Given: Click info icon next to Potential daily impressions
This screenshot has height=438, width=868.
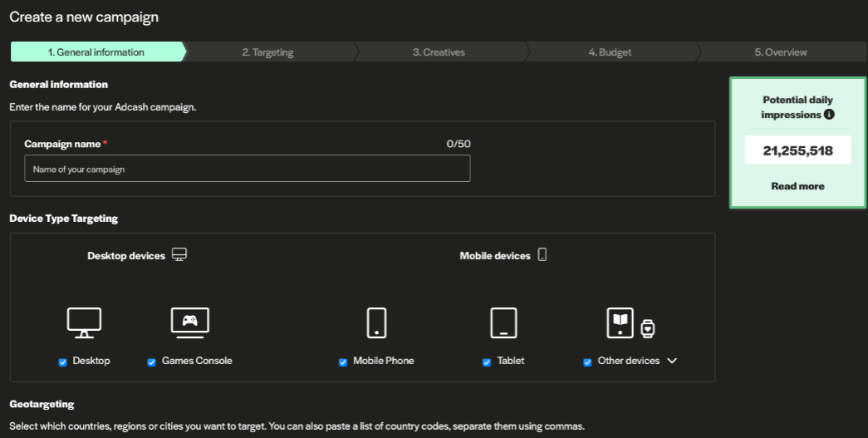Looking at the screenshot, I should click(829, 115).
